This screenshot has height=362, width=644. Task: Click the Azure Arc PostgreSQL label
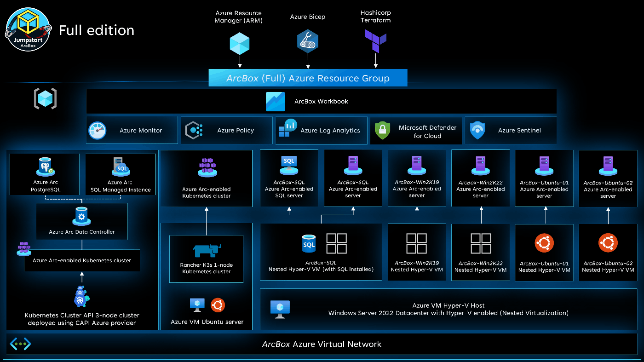point(46,186)
